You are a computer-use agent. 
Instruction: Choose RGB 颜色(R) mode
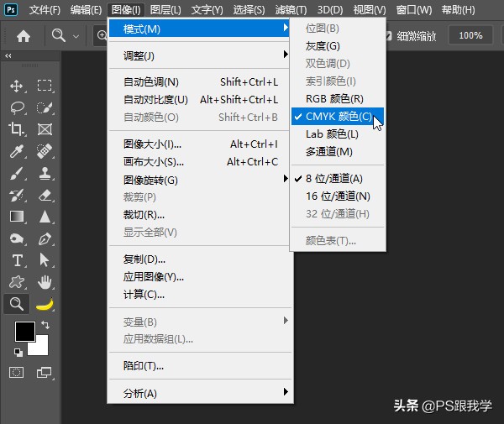[x=338, y=98]
